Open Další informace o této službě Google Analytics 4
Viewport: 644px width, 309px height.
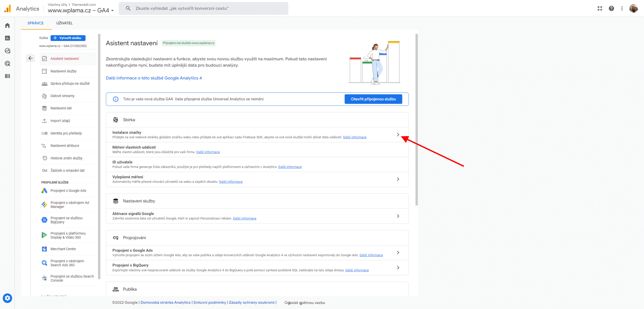point(154,78)
